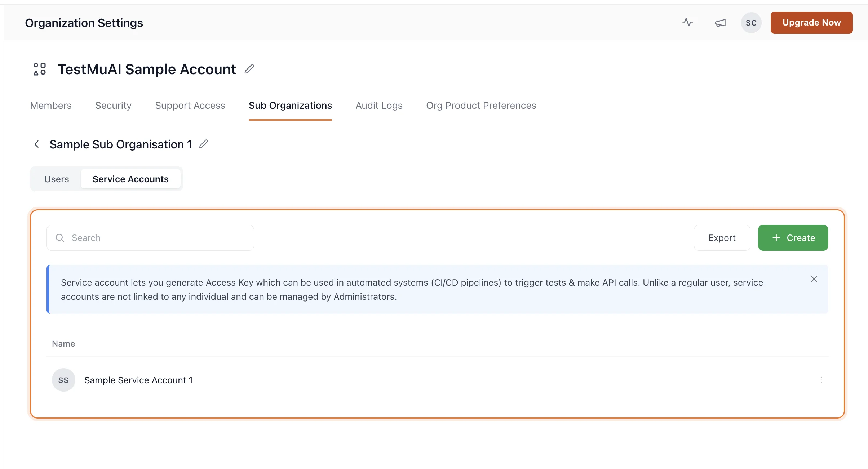Switch to the Users segment
The height and width of the screenshot is (469, 868).
tap(57, 179)
